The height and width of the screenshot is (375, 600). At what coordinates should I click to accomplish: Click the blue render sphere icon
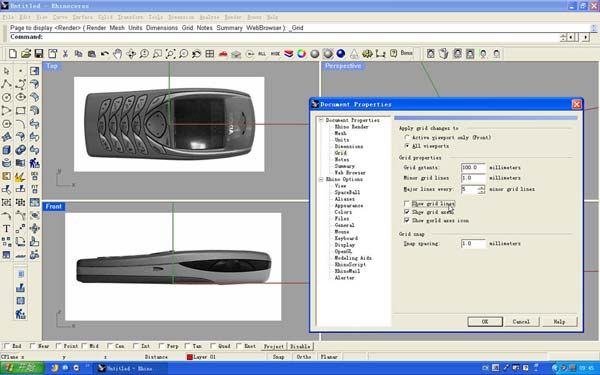point(341,54)
